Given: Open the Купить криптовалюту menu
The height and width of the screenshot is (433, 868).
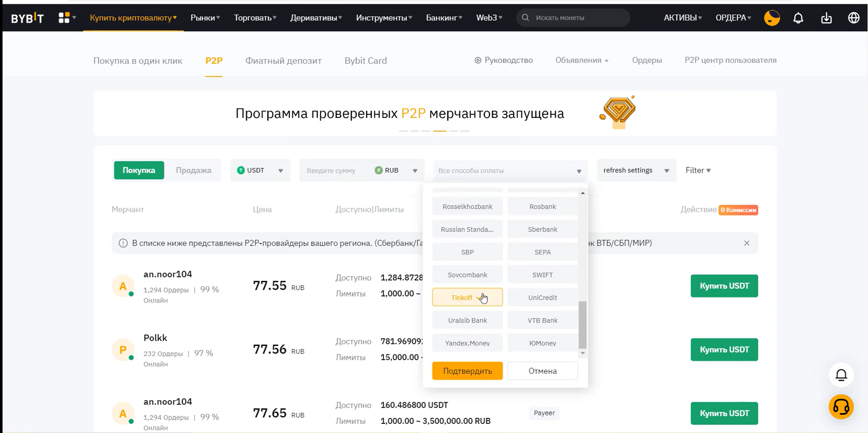Looking at the screenshot, I should 133,18.
